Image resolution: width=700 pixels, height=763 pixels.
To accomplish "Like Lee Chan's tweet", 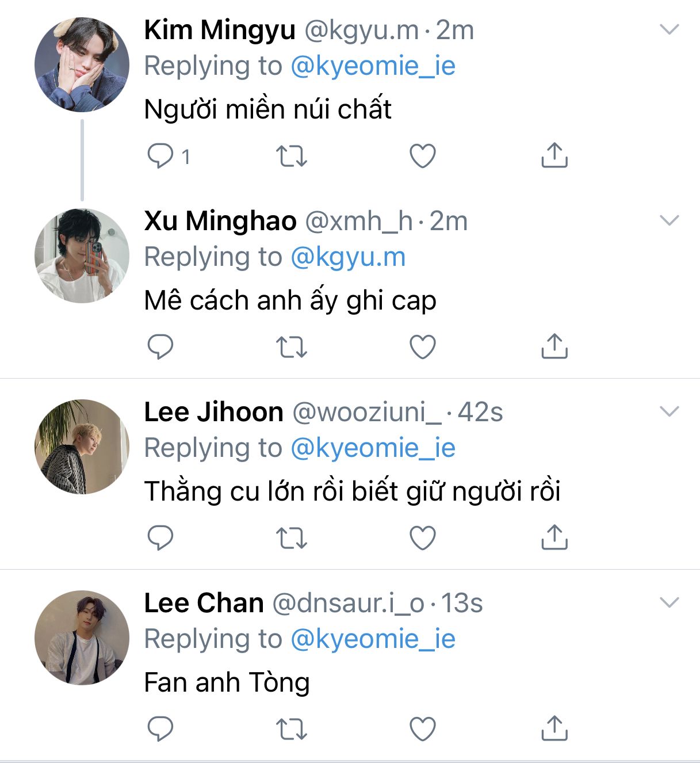I will 422,729.
